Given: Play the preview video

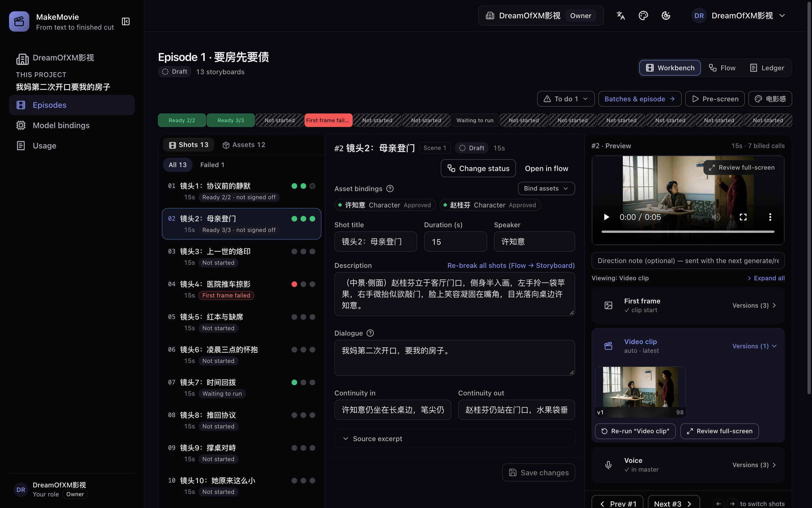Looking at the screenshot, I should 606,217.
